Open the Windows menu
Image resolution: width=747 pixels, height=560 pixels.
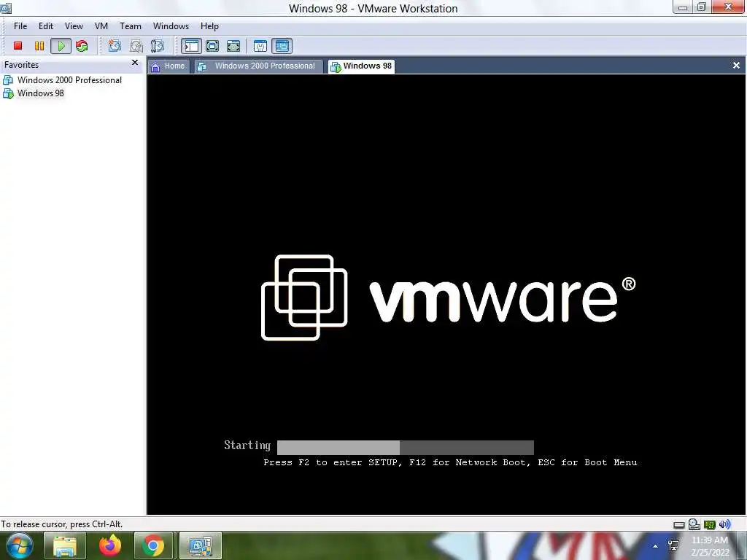(171, 26)
